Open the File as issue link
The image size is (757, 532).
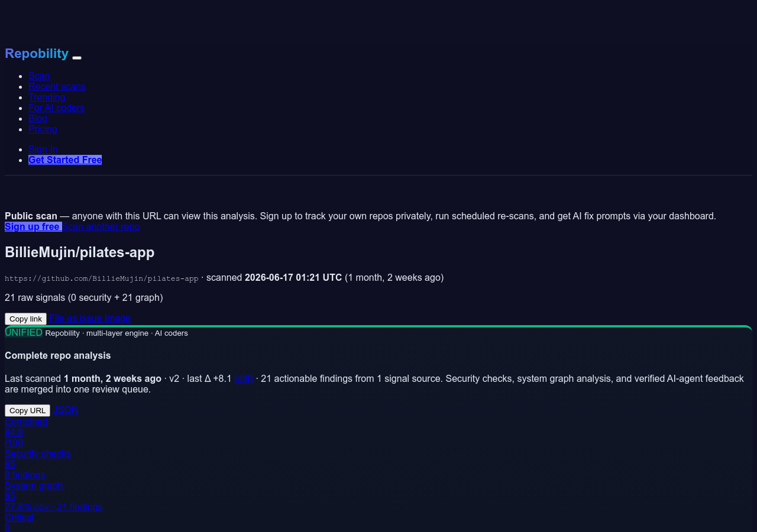(x=76, y=318)
